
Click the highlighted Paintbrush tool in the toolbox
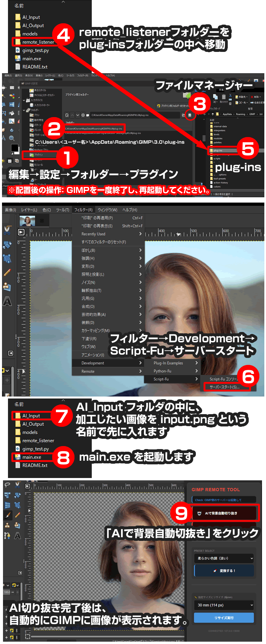tap(7, 515)
